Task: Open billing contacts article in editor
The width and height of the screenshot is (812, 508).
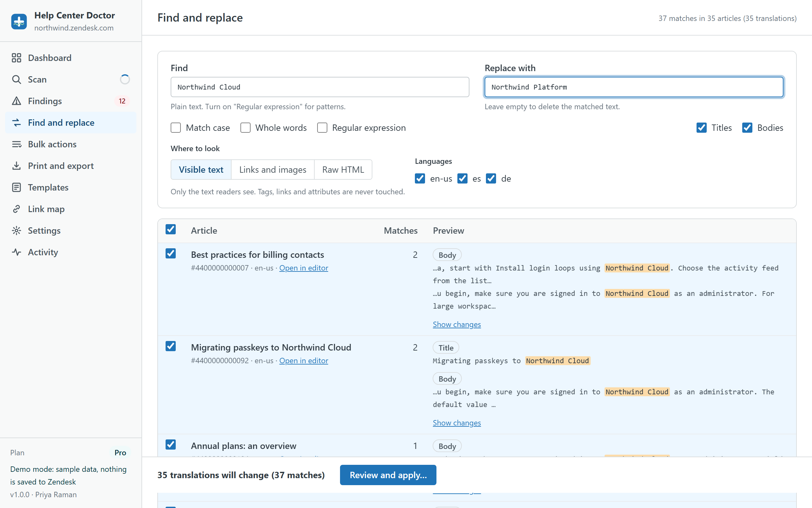Action: [x=304, y=268]
